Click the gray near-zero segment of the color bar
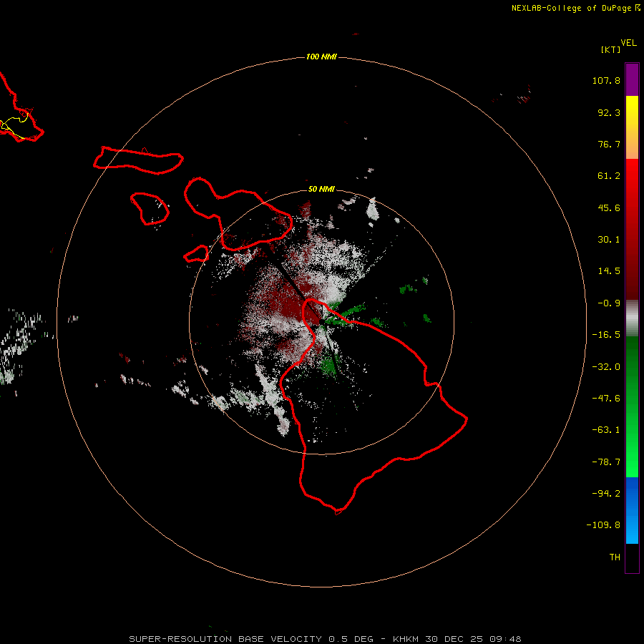Image resolution: width=644 pixels, height=644 pixels. pos(632,318)
